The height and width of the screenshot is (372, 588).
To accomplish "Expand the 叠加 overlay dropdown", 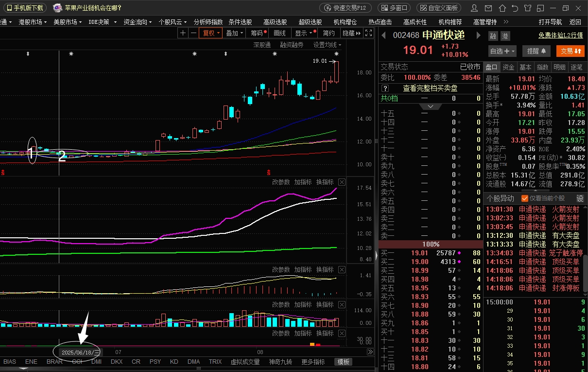I will tap(235, 33).
